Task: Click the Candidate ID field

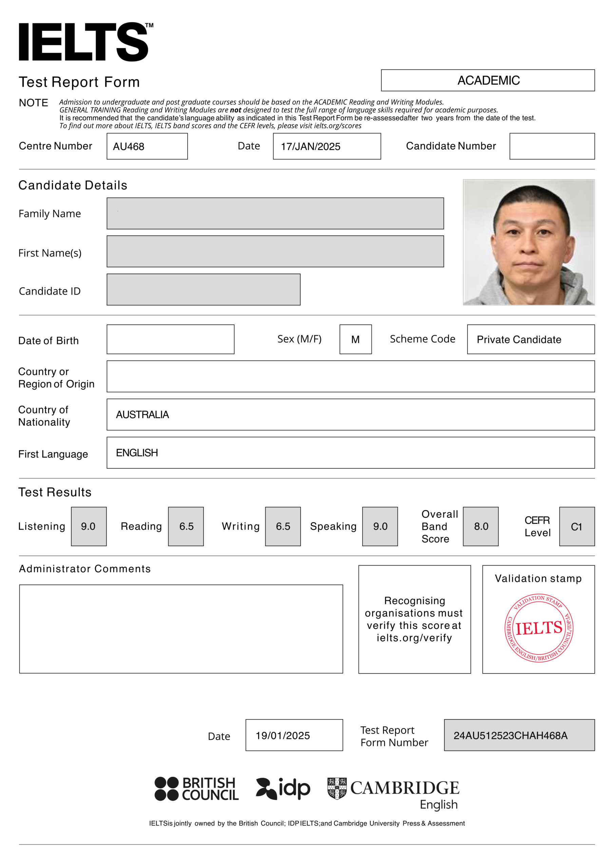Action: 204,290
